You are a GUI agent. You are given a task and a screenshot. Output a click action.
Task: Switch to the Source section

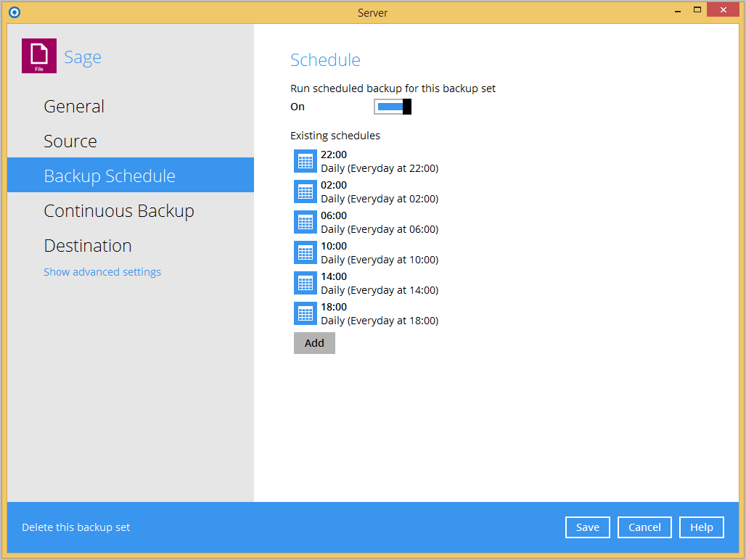click(70, 141)
